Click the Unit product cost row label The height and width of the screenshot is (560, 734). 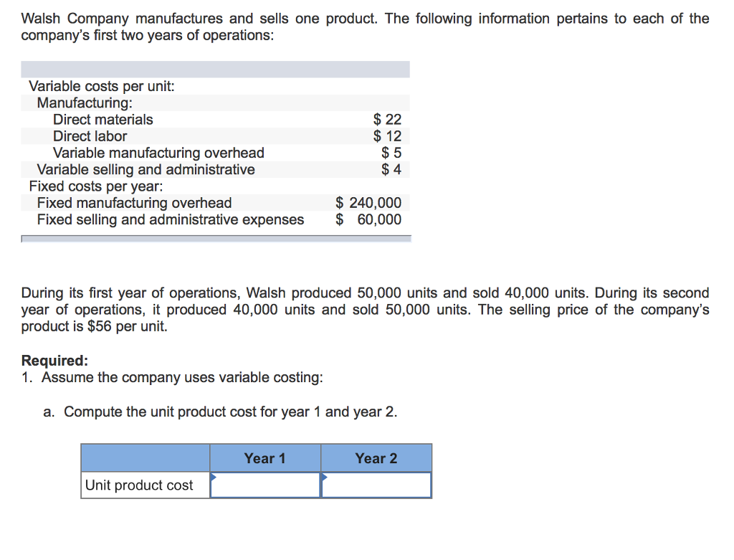[x=139, y=485]
